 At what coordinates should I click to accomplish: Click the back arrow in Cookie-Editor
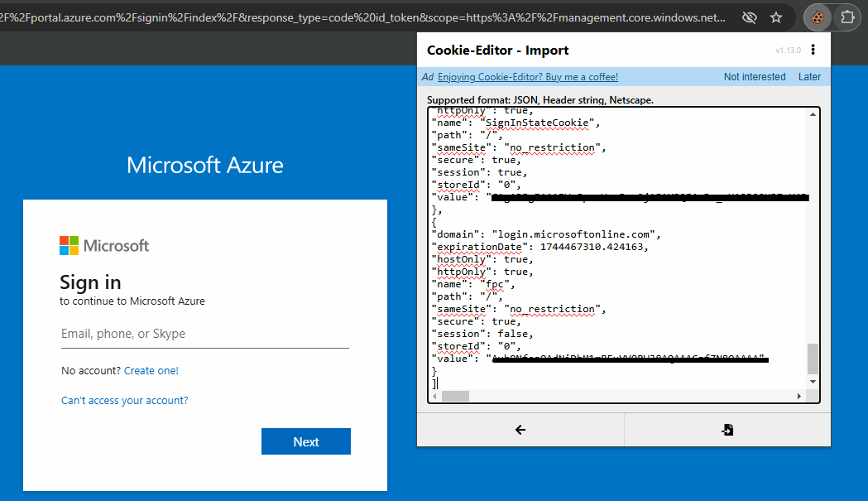[520, 429]
